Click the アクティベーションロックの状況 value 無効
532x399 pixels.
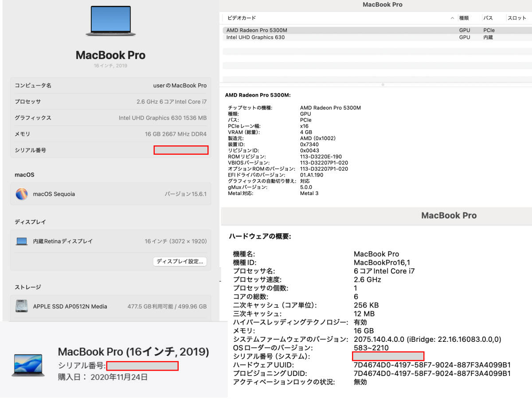pos(360,382)
